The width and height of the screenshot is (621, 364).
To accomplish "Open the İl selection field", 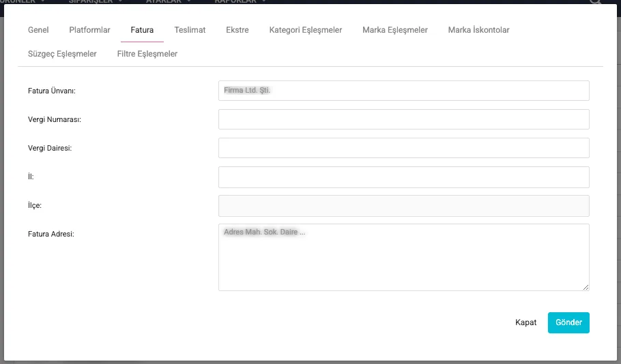I will click(403, 177).
